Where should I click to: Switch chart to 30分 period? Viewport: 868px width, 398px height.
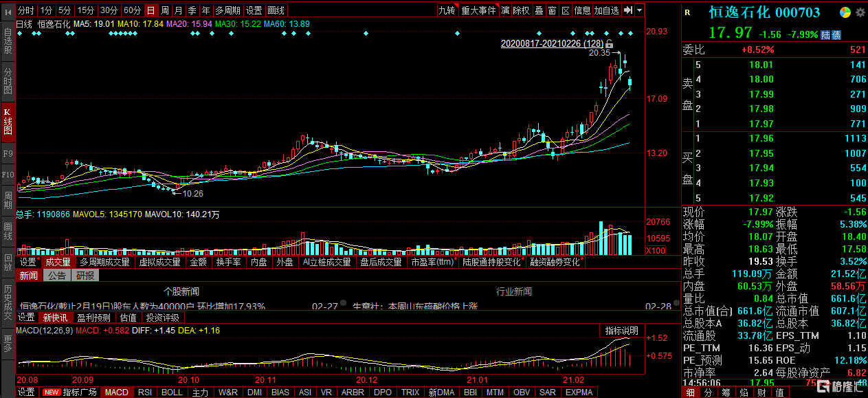coord(109,10)
